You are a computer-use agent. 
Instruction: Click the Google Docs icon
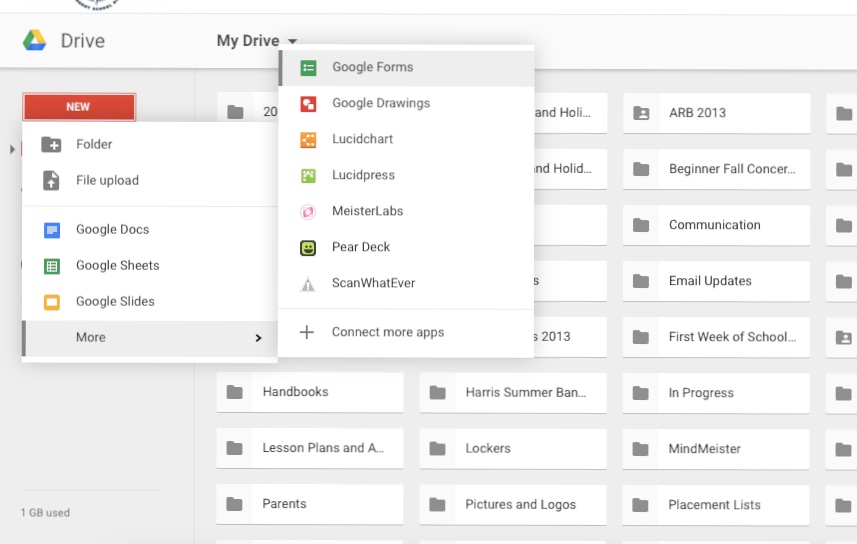coord(52,230)
